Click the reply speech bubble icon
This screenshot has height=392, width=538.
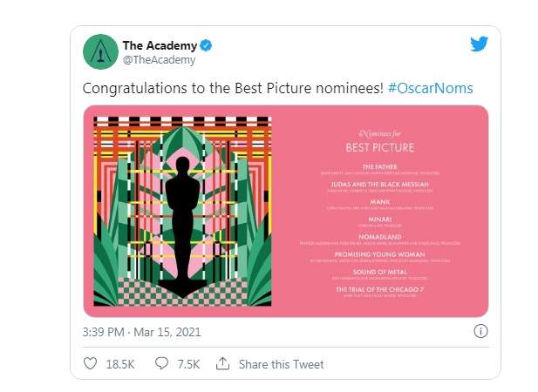(x=160, y=362)
